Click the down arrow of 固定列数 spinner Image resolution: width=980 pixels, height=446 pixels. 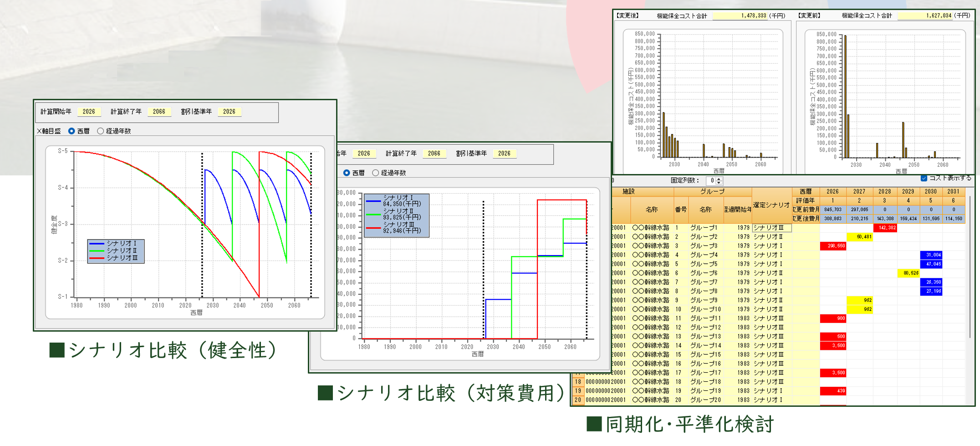coord(719,183)
